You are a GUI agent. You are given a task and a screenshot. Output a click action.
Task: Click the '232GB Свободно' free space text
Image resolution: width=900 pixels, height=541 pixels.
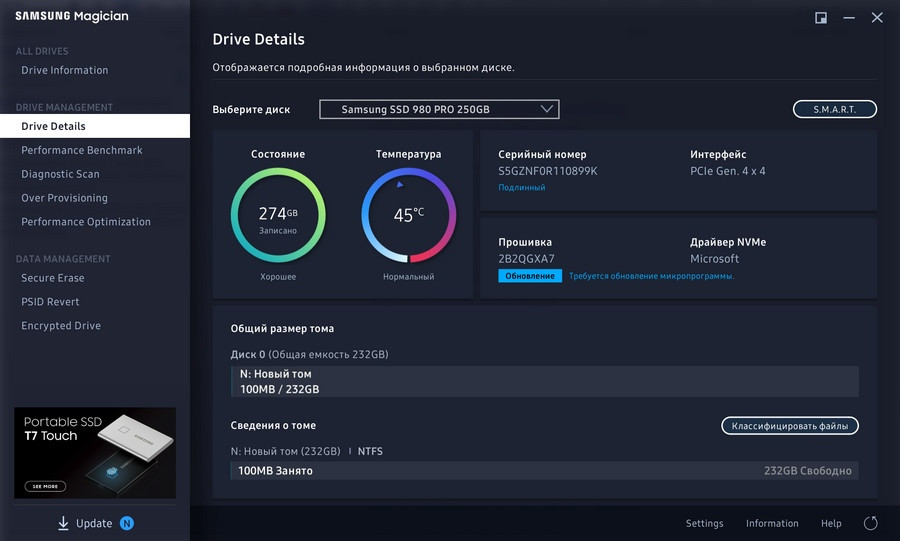coord(808,470)
